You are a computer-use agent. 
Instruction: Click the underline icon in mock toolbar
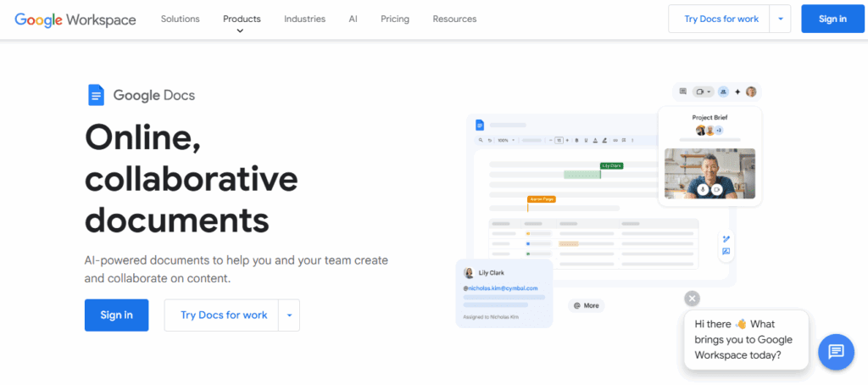586,140
